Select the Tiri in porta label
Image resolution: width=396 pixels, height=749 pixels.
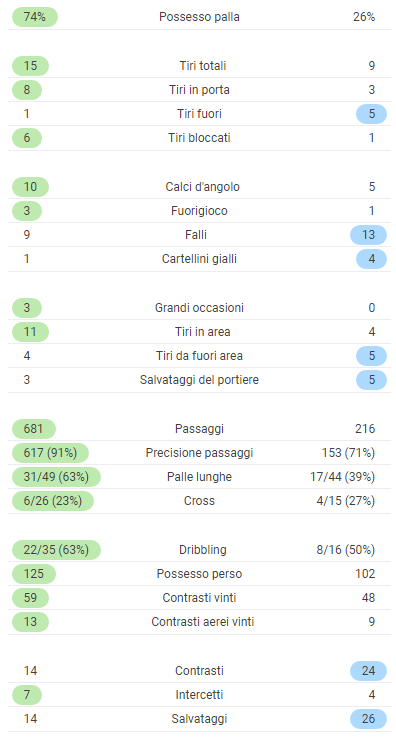point(199,90)
